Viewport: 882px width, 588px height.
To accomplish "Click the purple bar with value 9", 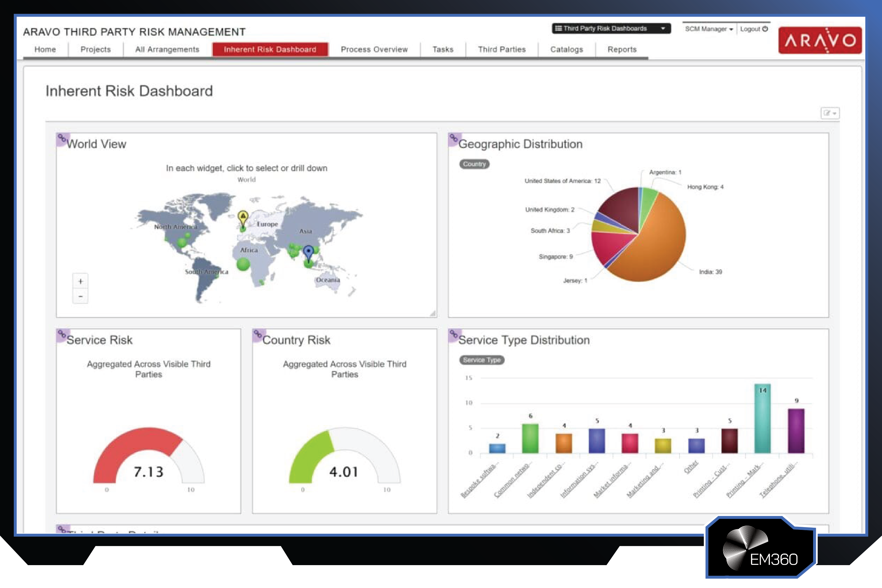I will pyautogui.click(x=796, y=431).
